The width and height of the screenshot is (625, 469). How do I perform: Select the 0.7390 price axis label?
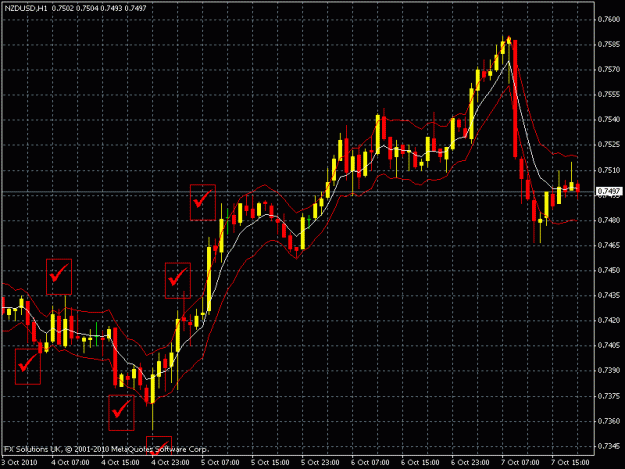[x=609, y=371]
